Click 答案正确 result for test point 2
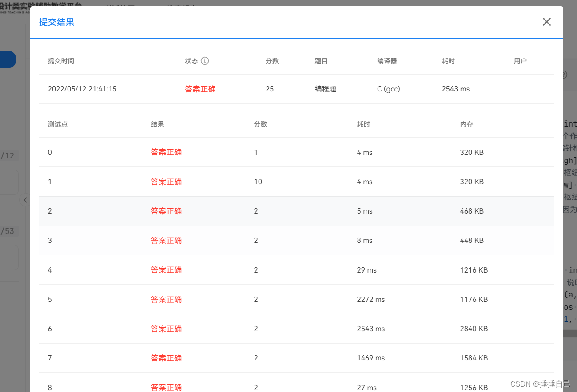Image resolution: width=577 pixels, height=392 pixels. click(166, 211)
